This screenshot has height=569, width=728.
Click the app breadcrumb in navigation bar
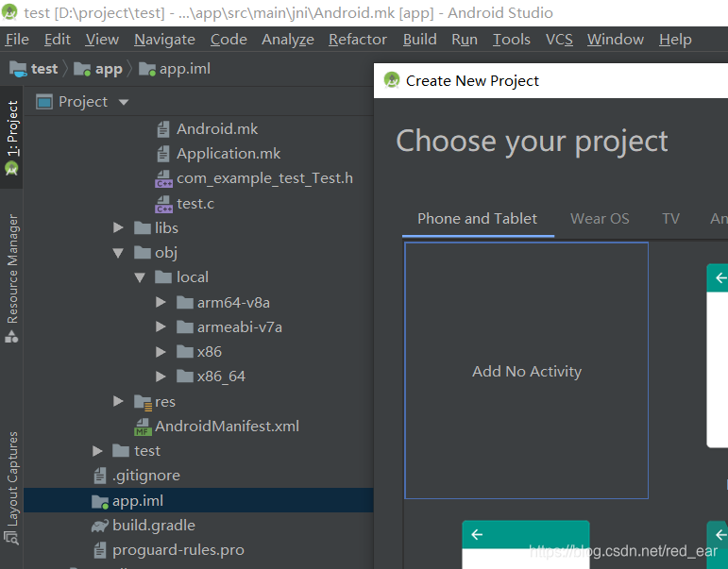[98, 69]
